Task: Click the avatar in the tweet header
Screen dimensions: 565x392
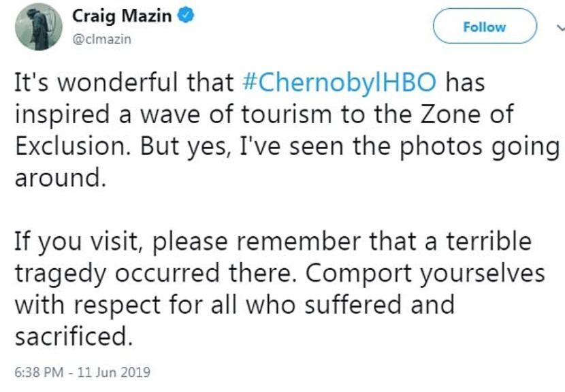Action: pos(37,27)
